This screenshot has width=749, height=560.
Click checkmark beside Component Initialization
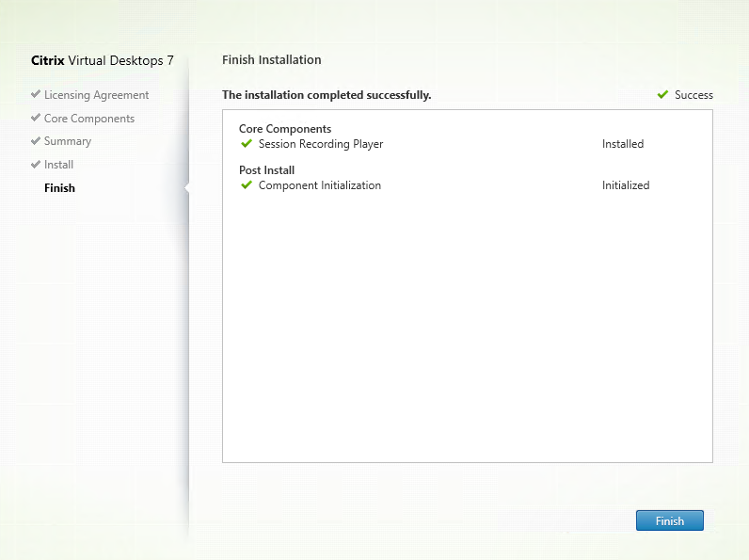(x=247, y=185)
